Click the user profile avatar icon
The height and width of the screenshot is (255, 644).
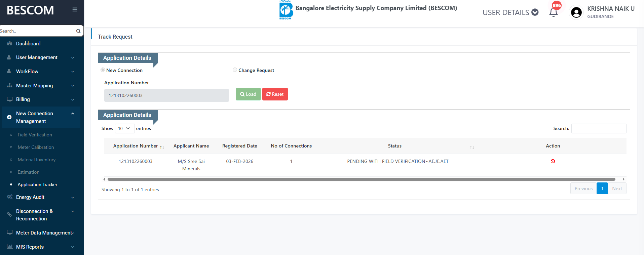click(576, 13)
